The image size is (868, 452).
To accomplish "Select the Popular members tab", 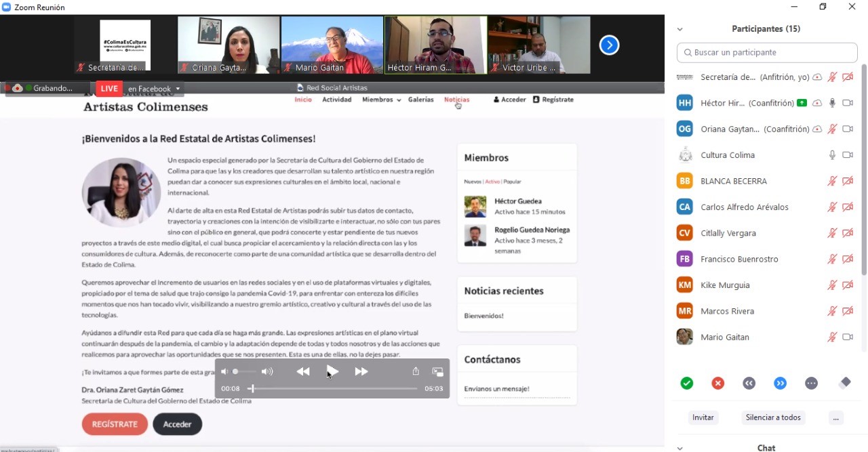I will pos(513,182).
